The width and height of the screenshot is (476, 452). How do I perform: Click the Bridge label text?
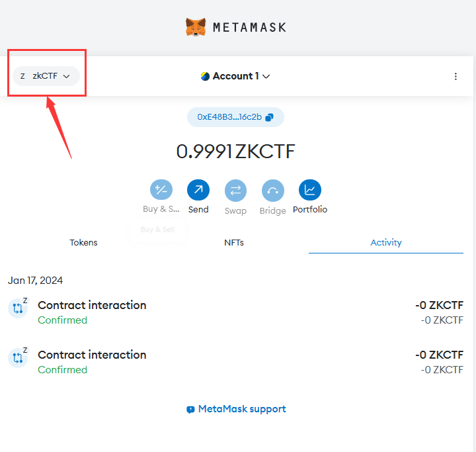click(x=273, y=211)
